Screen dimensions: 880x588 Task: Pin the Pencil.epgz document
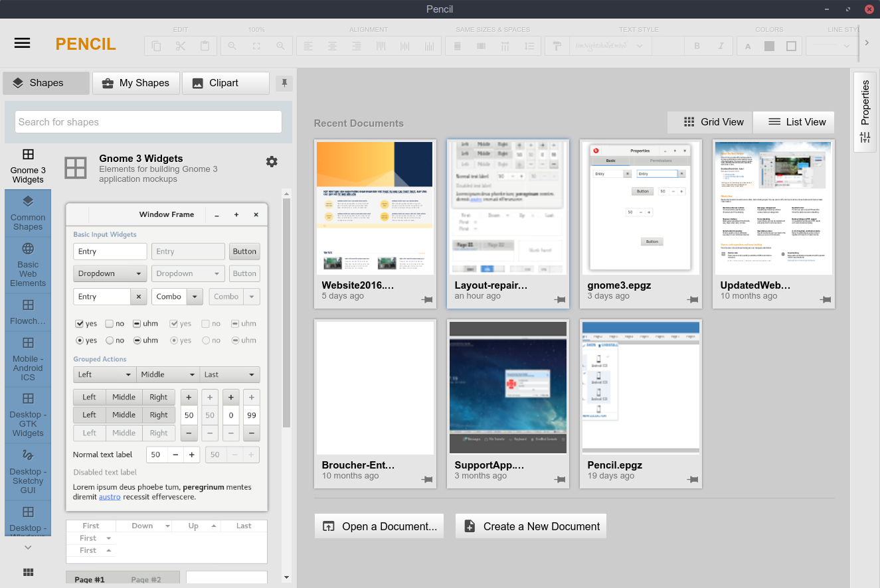(693, 480)
